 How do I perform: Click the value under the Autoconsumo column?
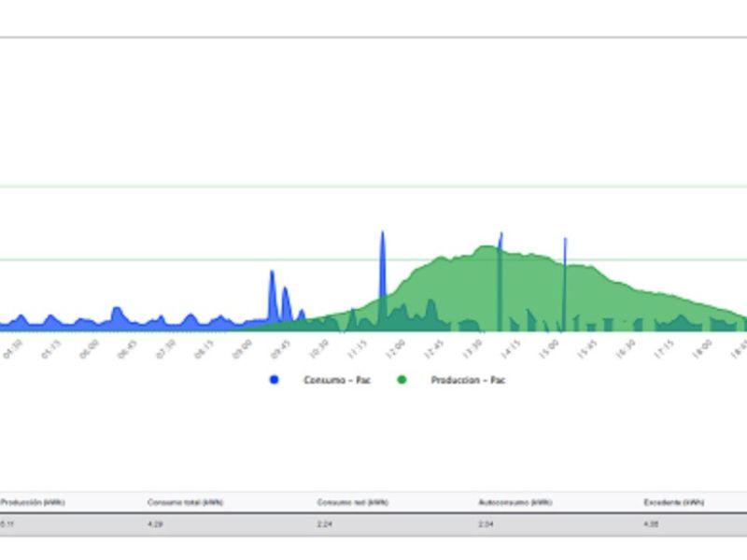[486, 525]
